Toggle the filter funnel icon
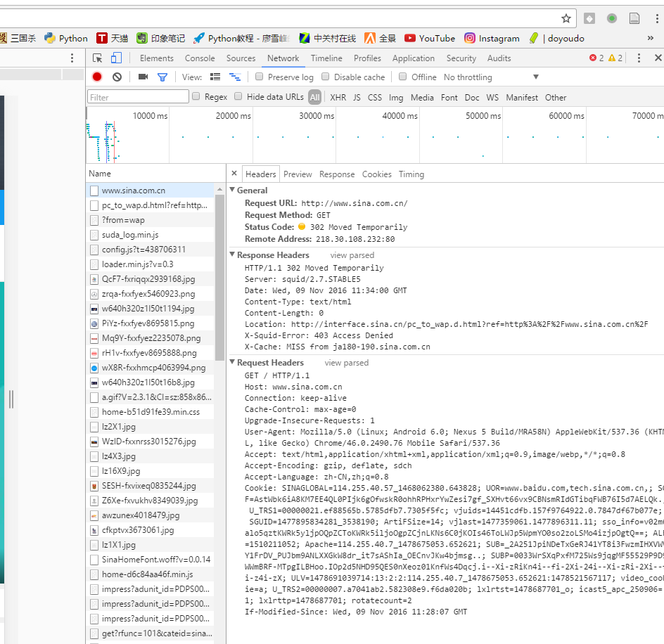Viewport: 664px width, 644px height. [x=162, y=77]
